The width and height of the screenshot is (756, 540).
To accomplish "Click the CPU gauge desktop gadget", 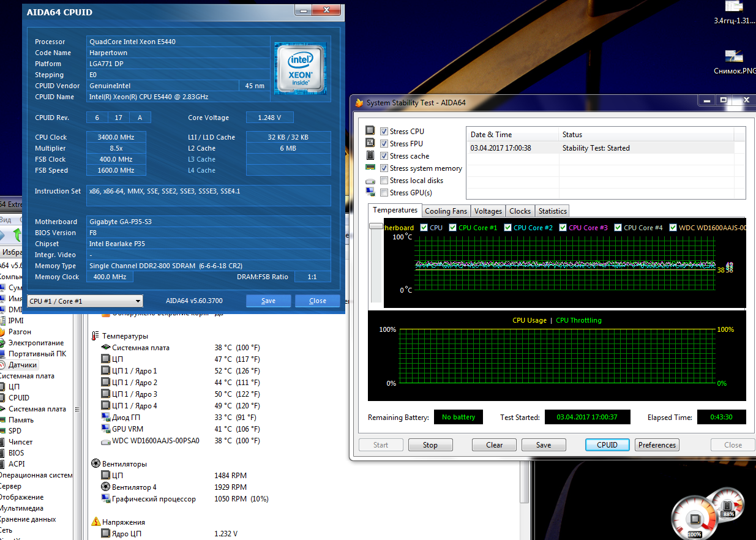I will pyautogui.click(x=694, y=520).
